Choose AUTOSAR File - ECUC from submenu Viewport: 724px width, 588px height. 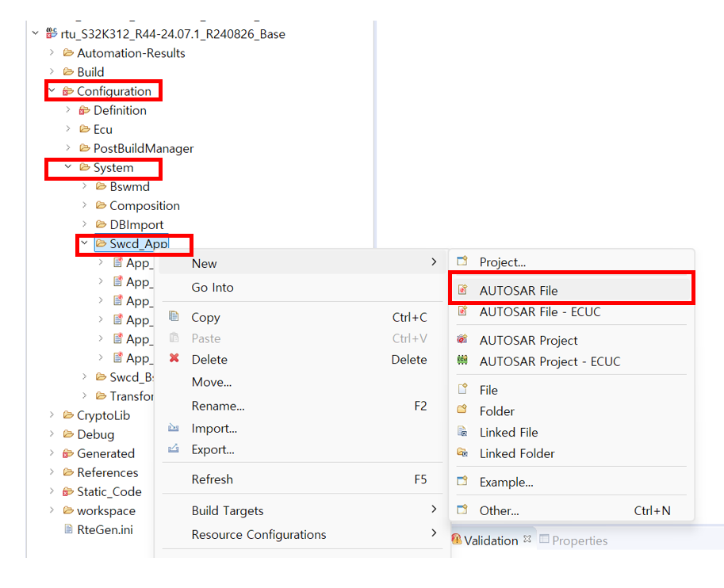(539, 312)
